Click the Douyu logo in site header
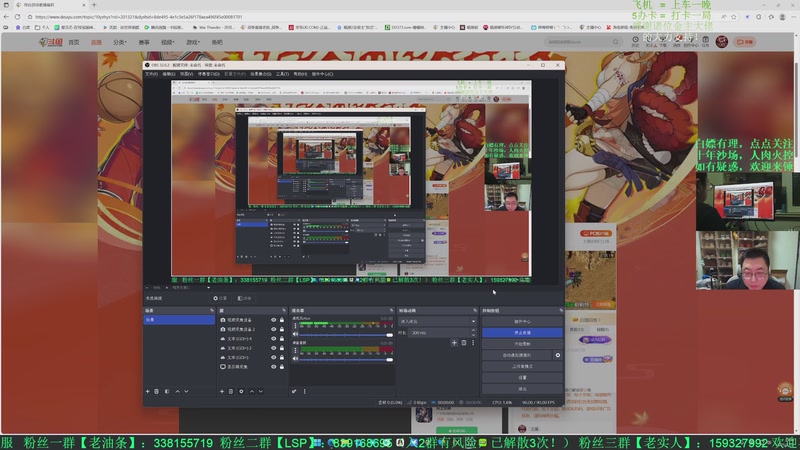The height and width of the screenshot is (450, 800). click(x=51, y=42)
